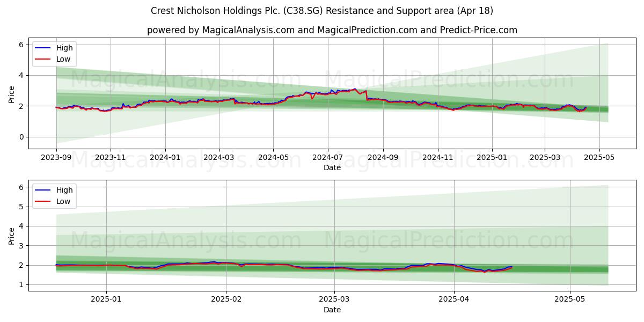644x322 pixels.
Task: Click the '2024-05' x-axis label
Action: coord(273,158)
